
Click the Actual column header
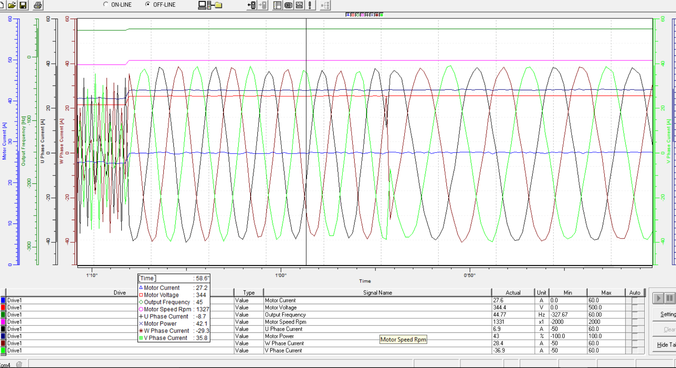(513, 293)
